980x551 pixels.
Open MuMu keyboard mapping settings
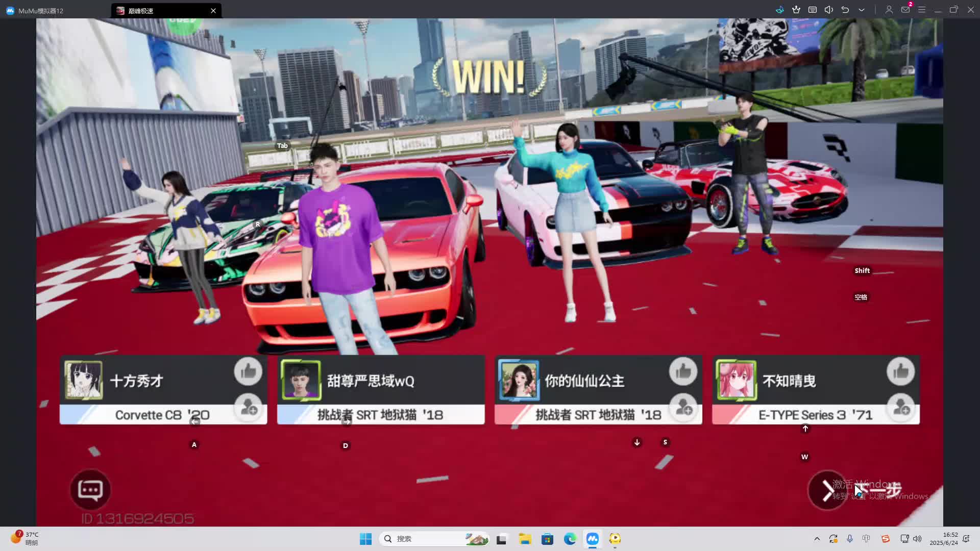813,10
